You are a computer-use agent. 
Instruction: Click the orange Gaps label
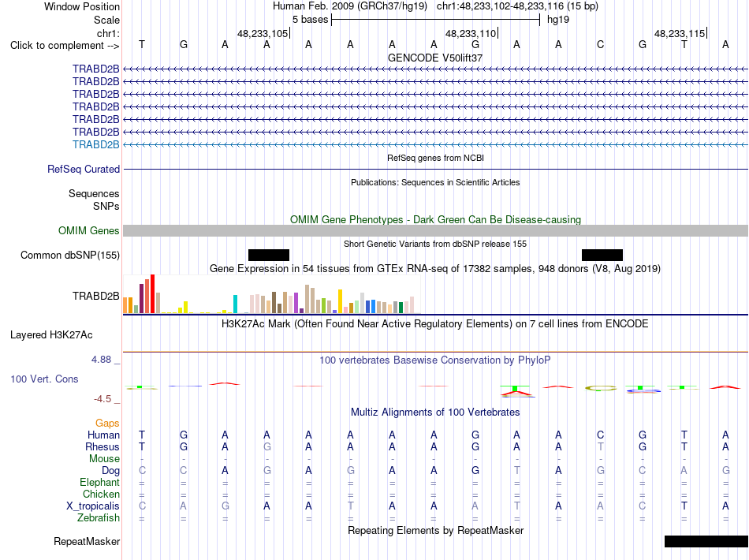(x=107, y=423)
